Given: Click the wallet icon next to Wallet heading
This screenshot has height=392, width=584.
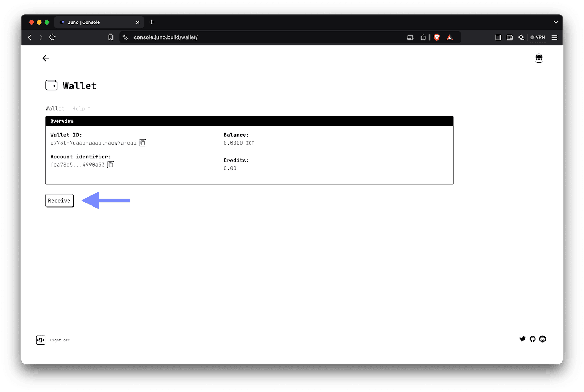Looking at the screenshot, I should tap(51, 85).
